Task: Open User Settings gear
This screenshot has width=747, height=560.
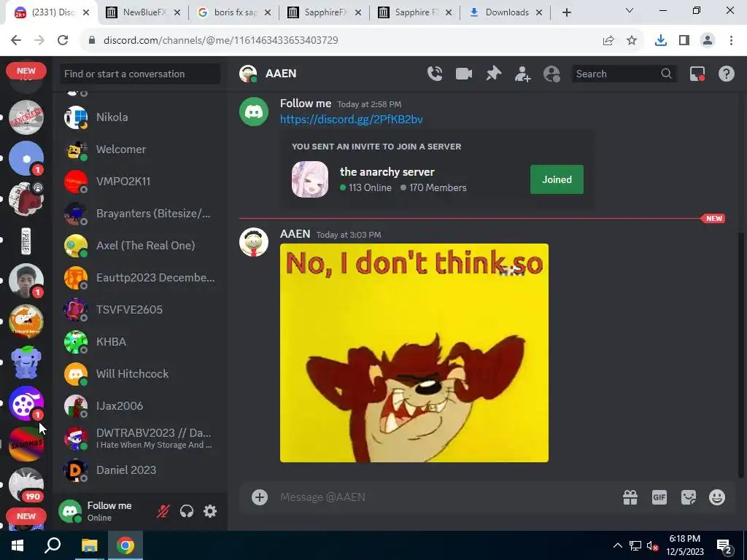Action: tap(210, 511)
